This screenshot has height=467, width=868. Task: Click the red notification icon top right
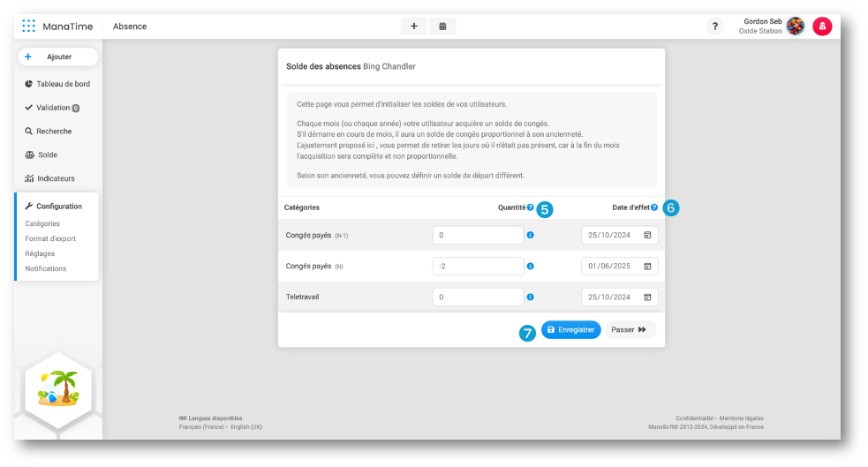[x=822, y=26]
